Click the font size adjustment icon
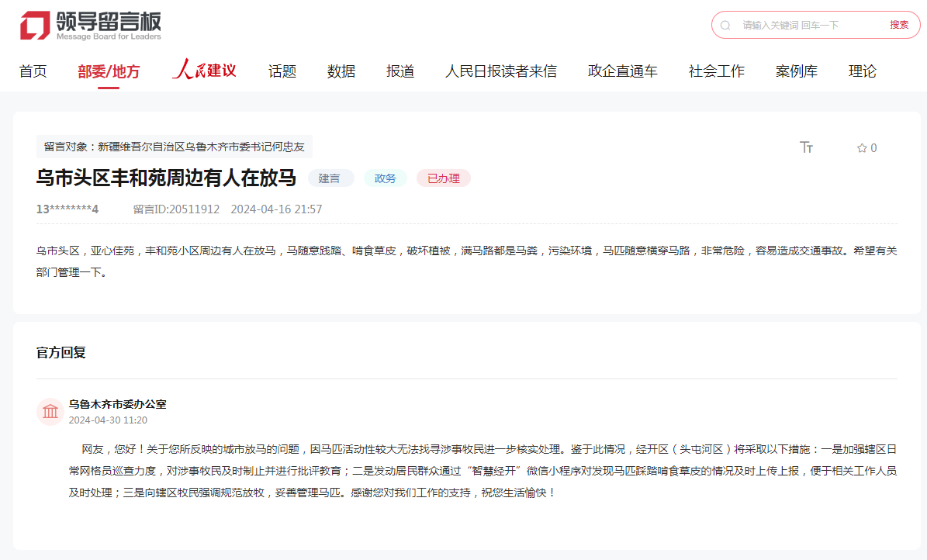The height and width of the screenshot is (560, 927). point(806,147)
